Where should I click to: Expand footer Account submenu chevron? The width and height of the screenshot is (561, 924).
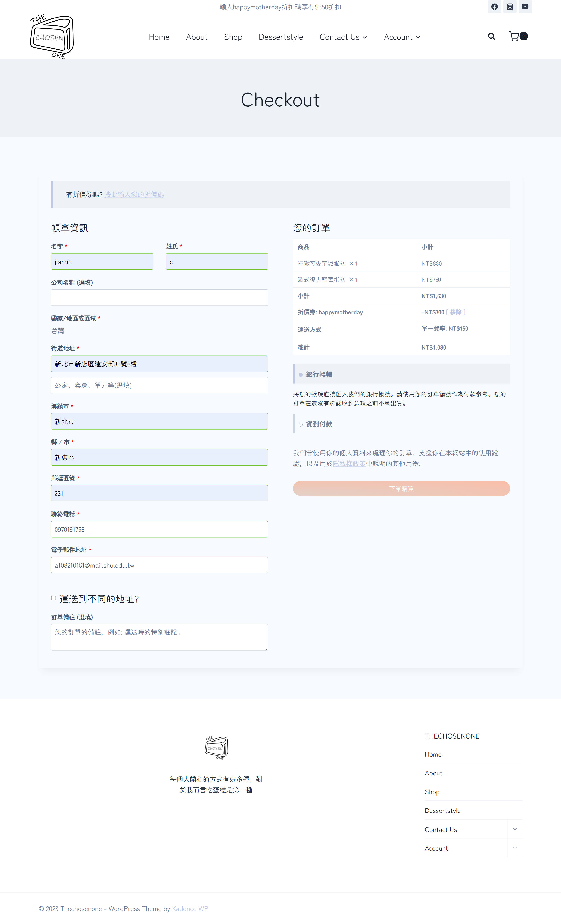pyautogui.click(x=515, y=848)
